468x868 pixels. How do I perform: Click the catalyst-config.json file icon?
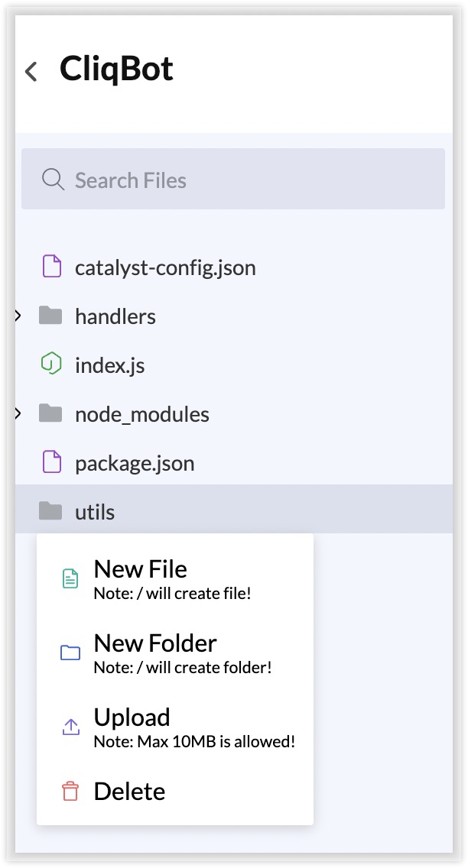click(x=51, y=266)
